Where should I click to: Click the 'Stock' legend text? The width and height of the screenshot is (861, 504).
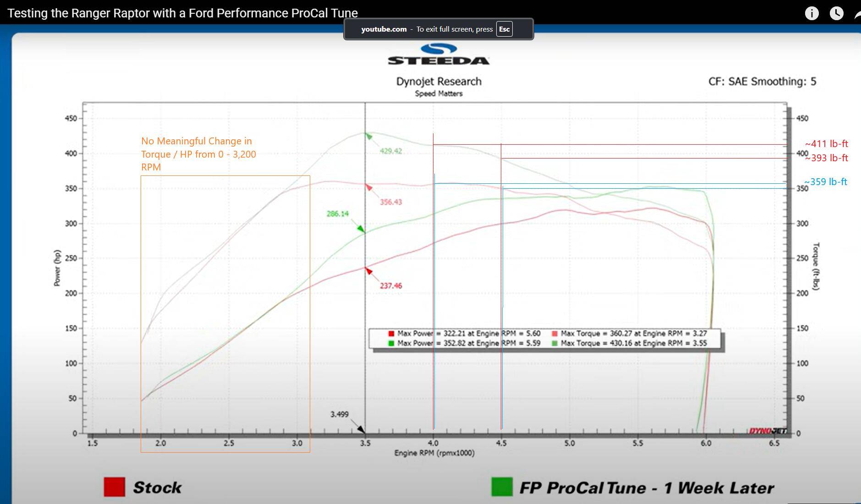[157, 488]
